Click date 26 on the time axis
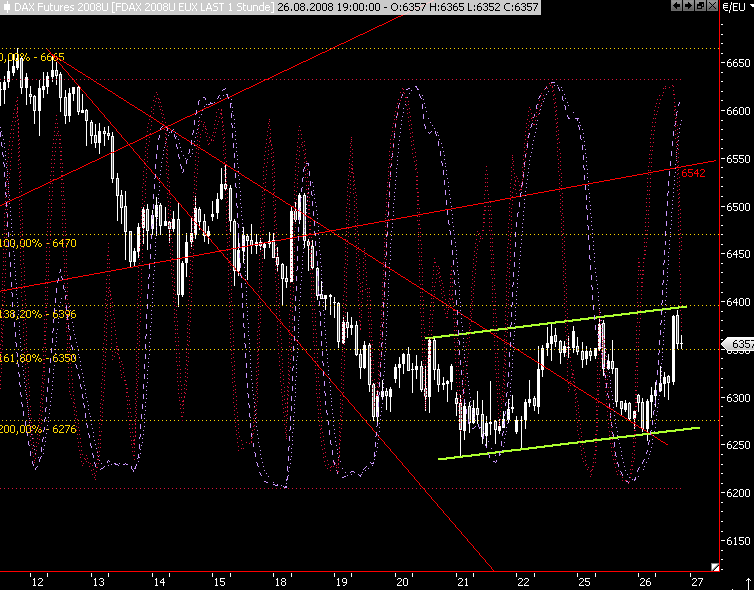Screen dimensions: 754x590 click(x=645, y=582)
